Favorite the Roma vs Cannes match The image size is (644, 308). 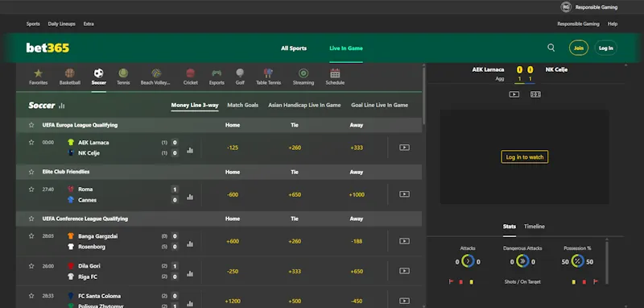[x=31, y=189]
